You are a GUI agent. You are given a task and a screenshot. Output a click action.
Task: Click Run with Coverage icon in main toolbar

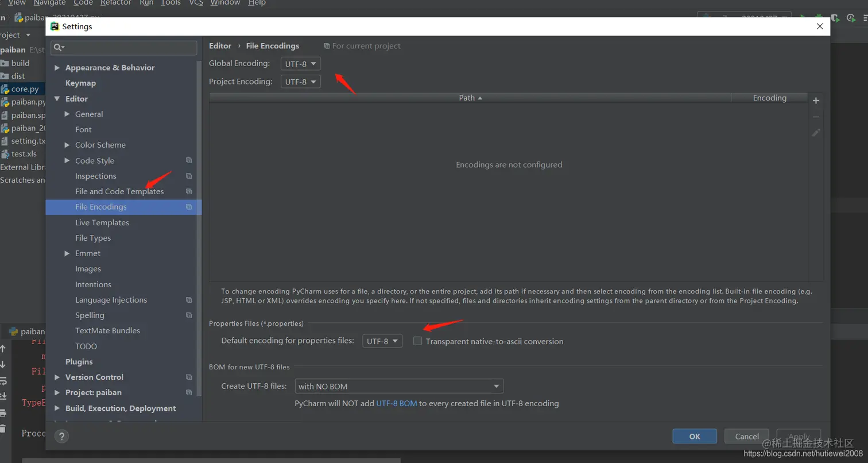(834, 18)
